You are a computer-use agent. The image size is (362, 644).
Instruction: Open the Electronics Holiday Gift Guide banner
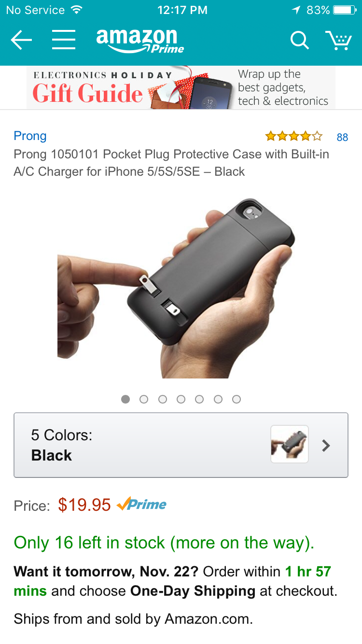[181, 87]
